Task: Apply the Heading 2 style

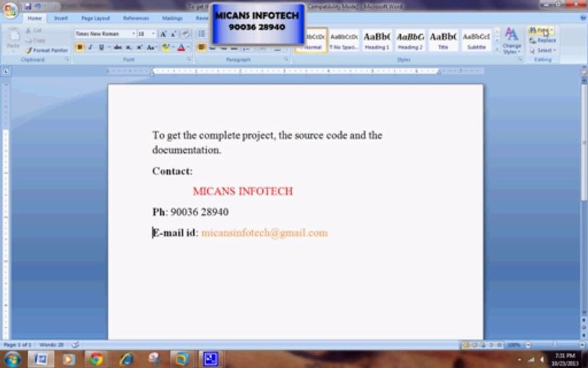Action: tap(410, 40)
